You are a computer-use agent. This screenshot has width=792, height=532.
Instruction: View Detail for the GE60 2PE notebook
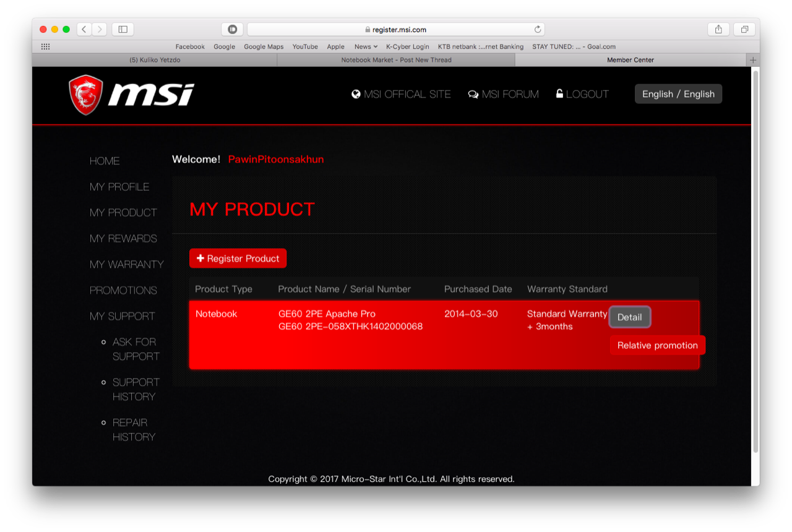point(629,317)
